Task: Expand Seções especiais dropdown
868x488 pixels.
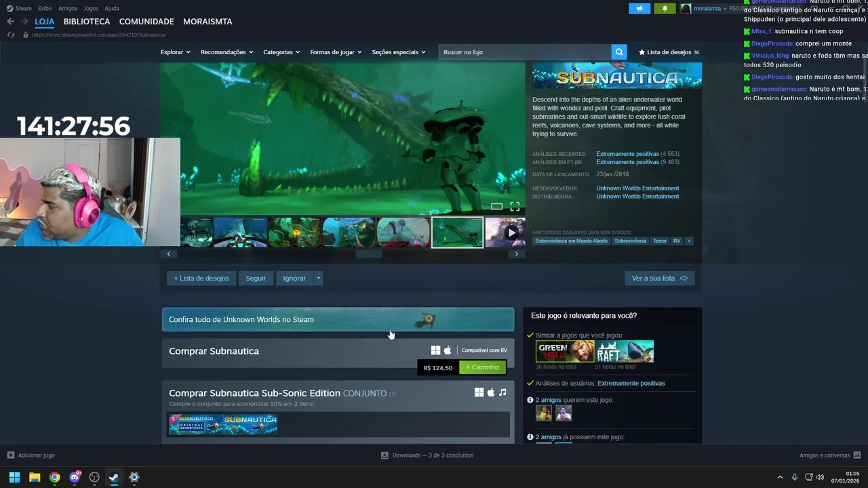Action: [399, 52]
